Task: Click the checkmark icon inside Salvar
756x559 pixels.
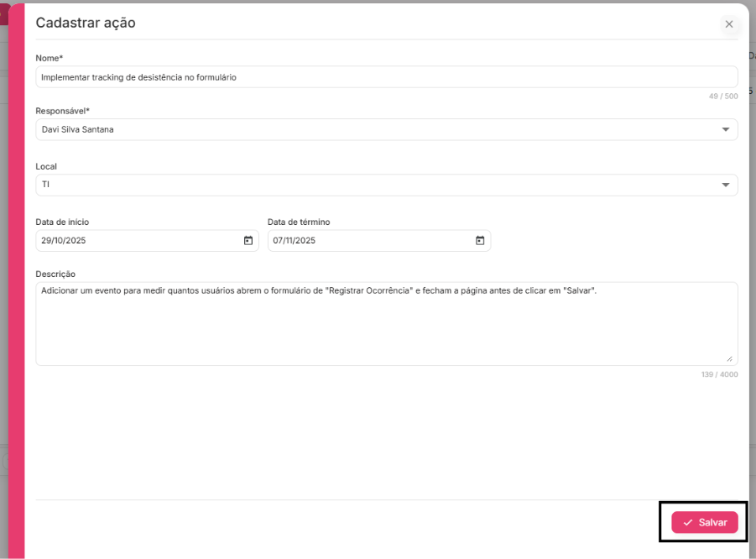Action: [688, 523]
